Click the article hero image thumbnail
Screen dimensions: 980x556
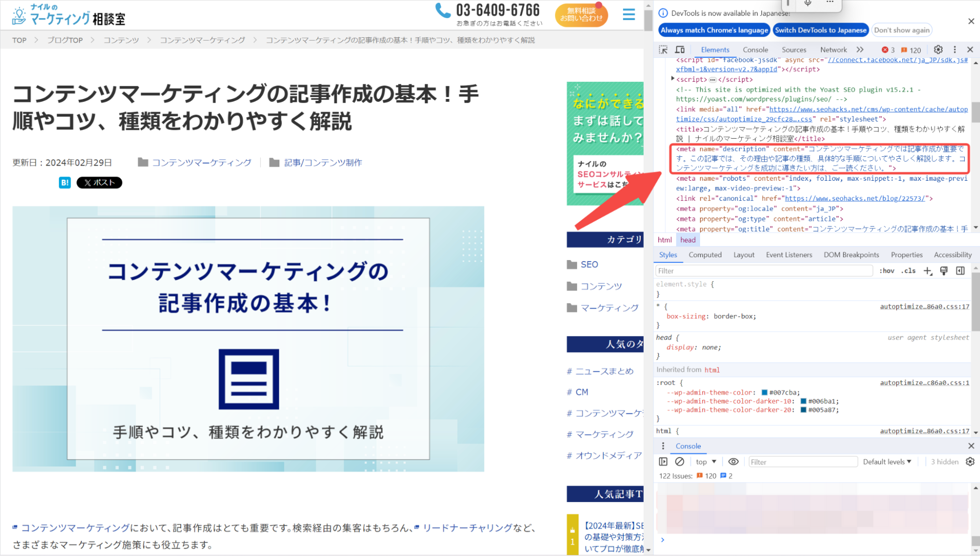[248, 339]
